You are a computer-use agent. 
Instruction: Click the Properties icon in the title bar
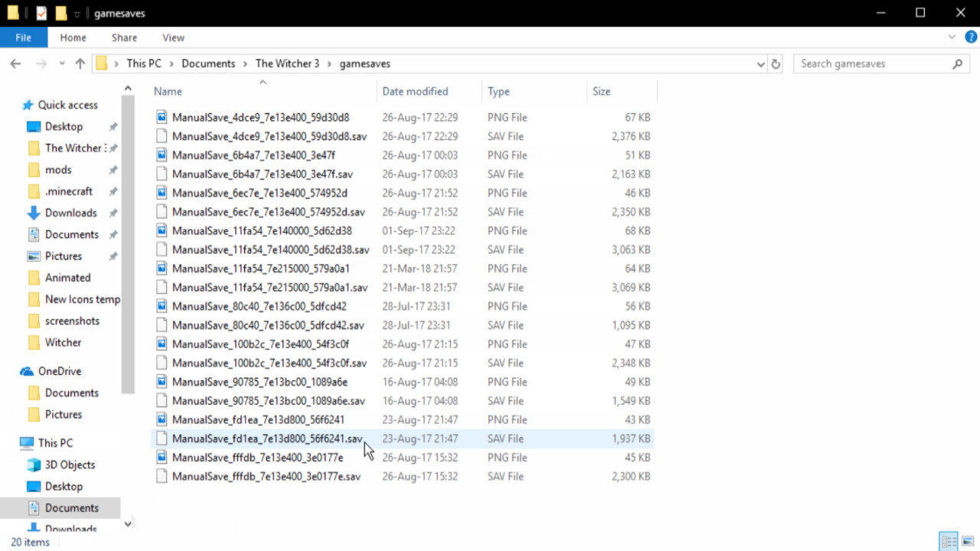coord(41,13)
